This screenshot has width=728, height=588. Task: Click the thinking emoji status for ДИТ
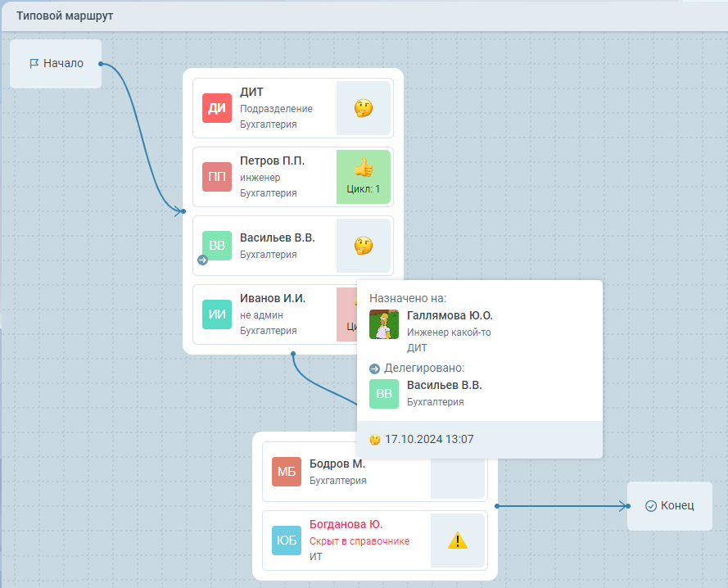click(364, 108)
